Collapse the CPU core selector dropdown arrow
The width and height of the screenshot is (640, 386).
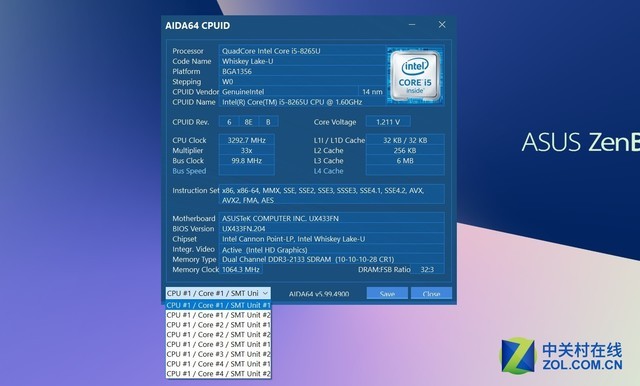(x=265, y=293)
